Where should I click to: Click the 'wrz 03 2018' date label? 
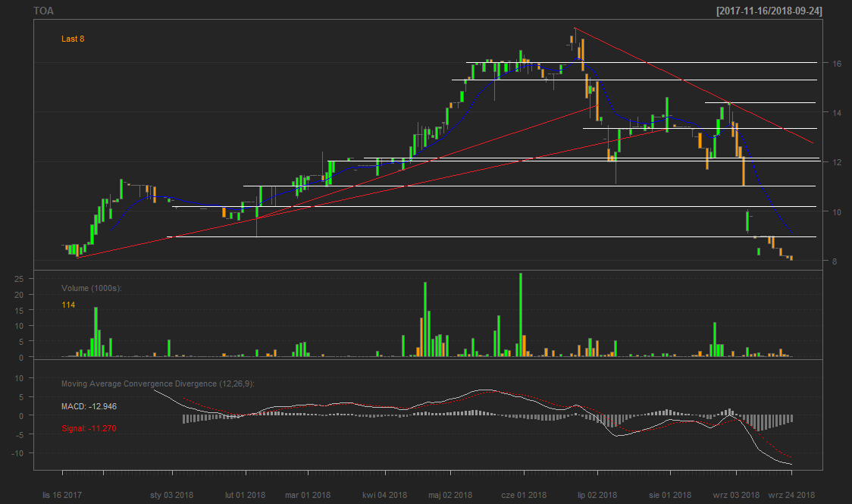tap(736, 495)
